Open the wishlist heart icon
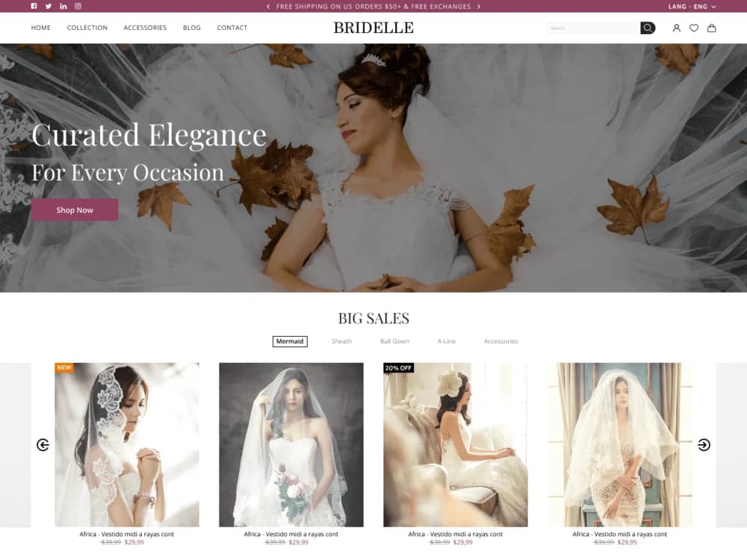Screen dimensions: 747x560 point(694,28)
